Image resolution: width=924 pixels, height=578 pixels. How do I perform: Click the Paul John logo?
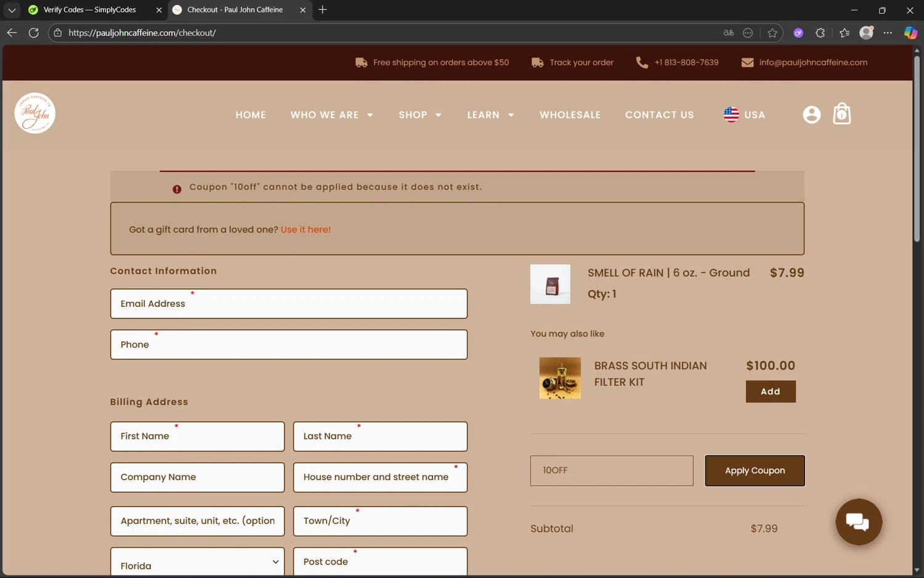pos(35,113)
